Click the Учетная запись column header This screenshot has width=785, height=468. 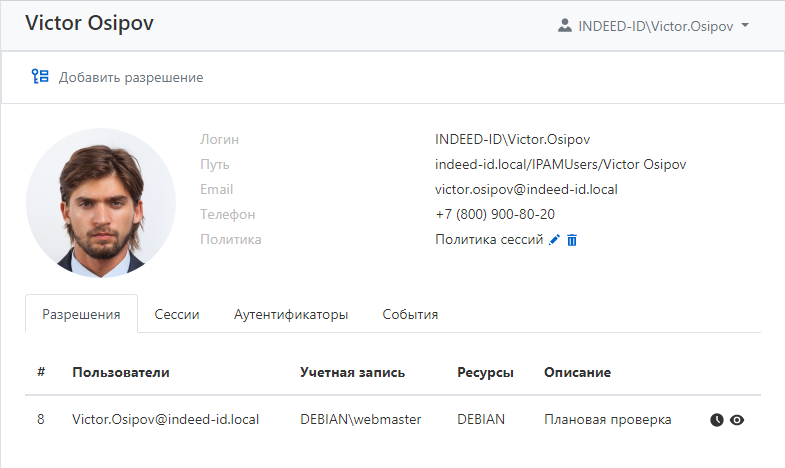pos(352,372)
